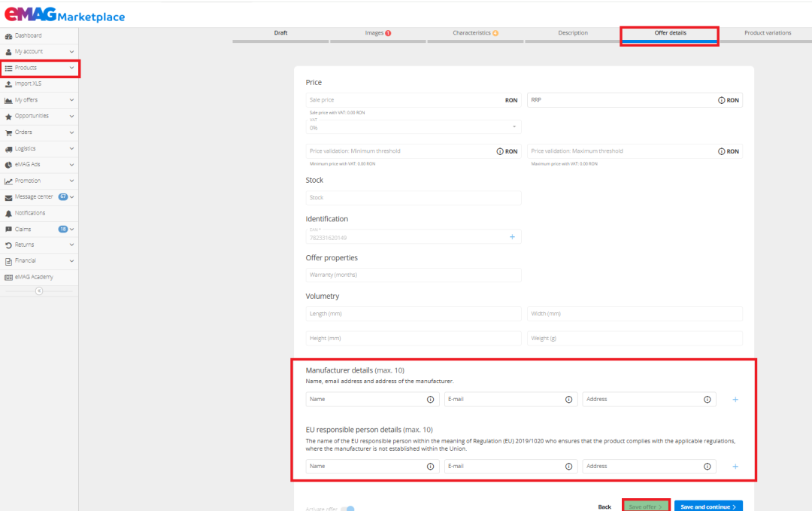The image size is (812, 511).
Task: Open the Dashboard sidebar icon
Action: pos(8,36)
